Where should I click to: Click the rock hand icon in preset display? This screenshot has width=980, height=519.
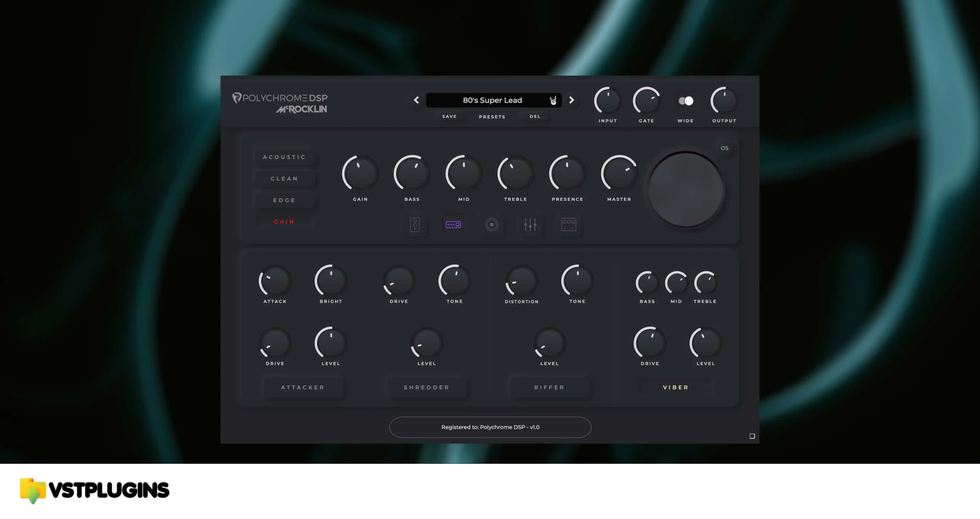tap(553, 100)
